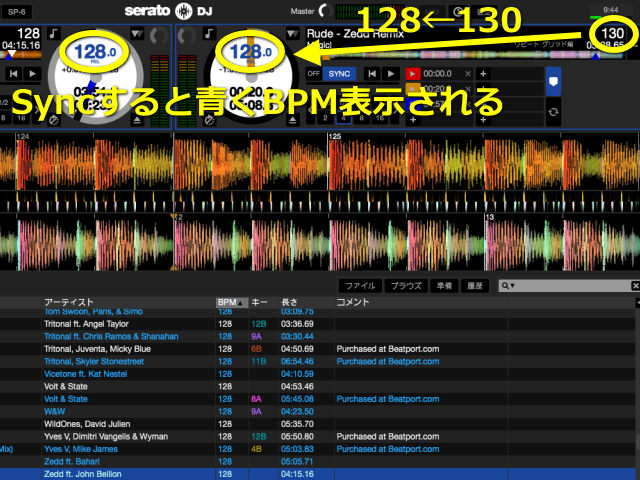The width and height of the screenshot is (640, 480).
Task: Trigger the blue cue point
Action: (x=413, y=104)
